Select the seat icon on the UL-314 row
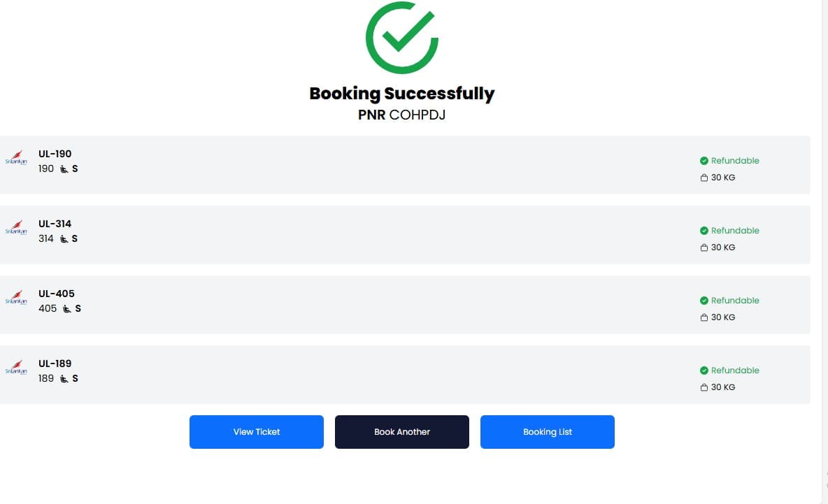This screenshot has width=828, height=504. [63, 238]
